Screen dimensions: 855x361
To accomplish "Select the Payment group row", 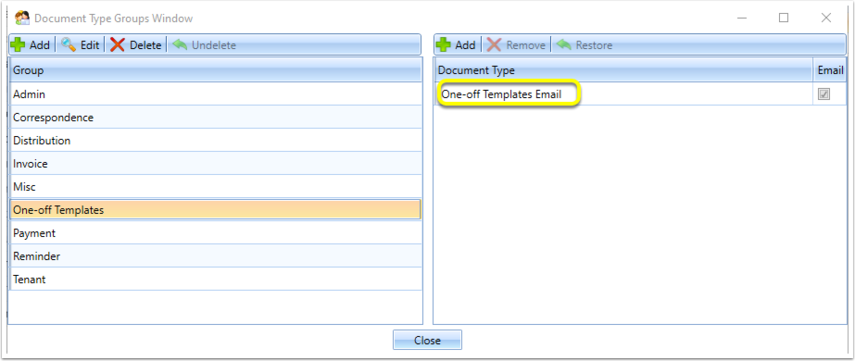I will (216, 233).
